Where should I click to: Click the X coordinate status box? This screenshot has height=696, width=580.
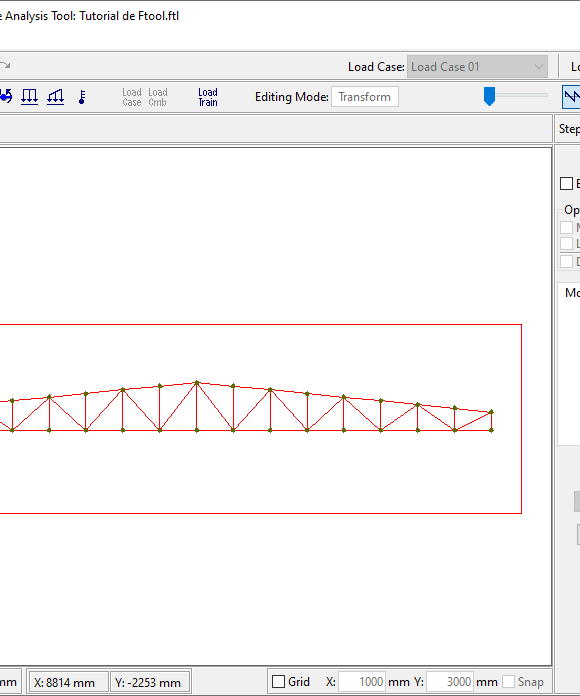[68, 682]
